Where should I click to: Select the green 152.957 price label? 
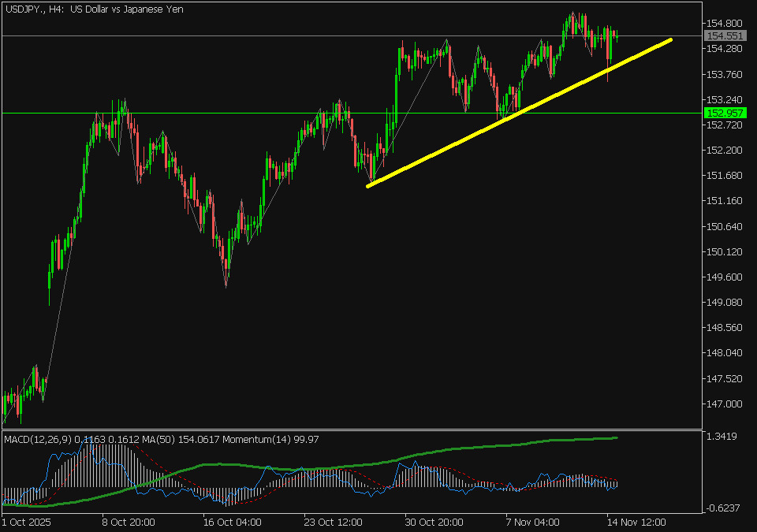722,113
